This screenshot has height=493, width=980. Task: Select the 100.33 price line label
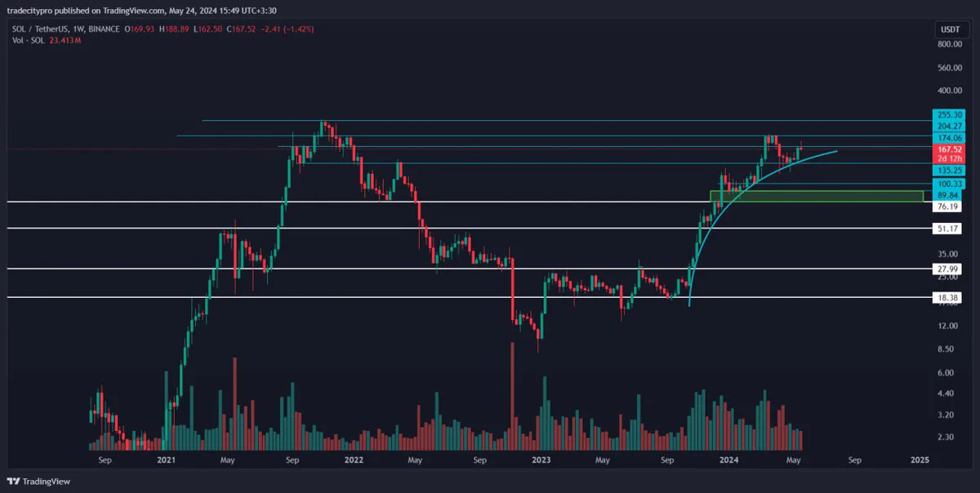[x=948, y=184]
